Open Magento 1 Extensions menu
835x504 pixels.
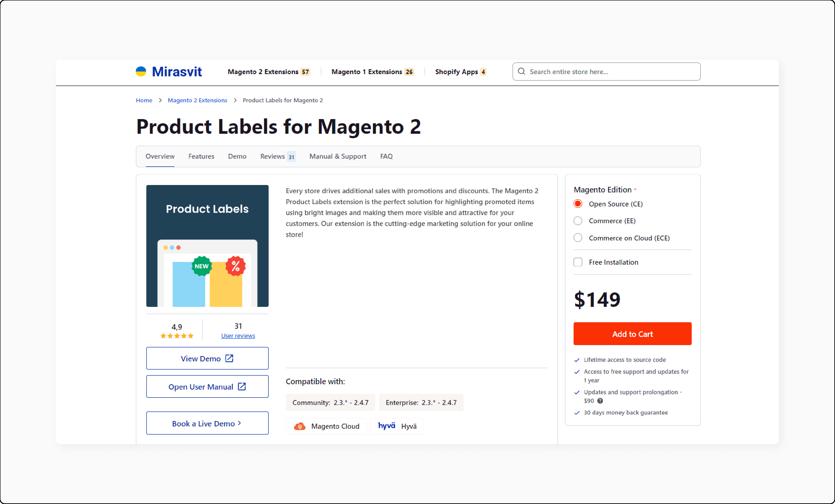[373, 72]
